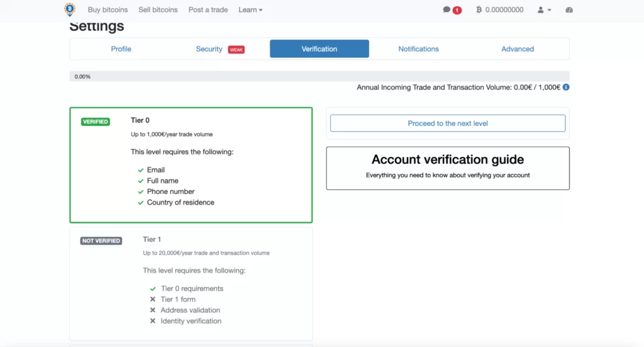
Task: Switch to the Profile tab
Action: point(121,49)
